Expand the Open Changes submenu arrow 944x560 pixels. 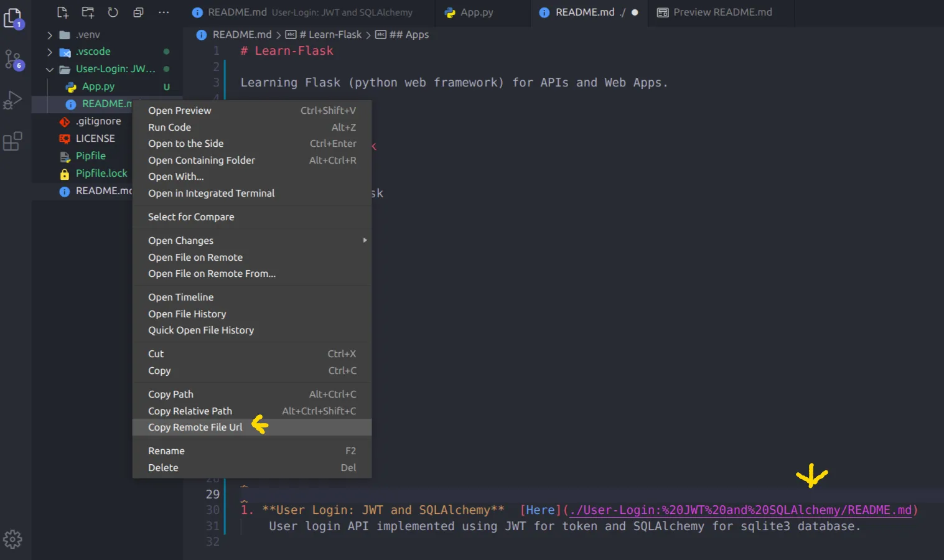365,240
